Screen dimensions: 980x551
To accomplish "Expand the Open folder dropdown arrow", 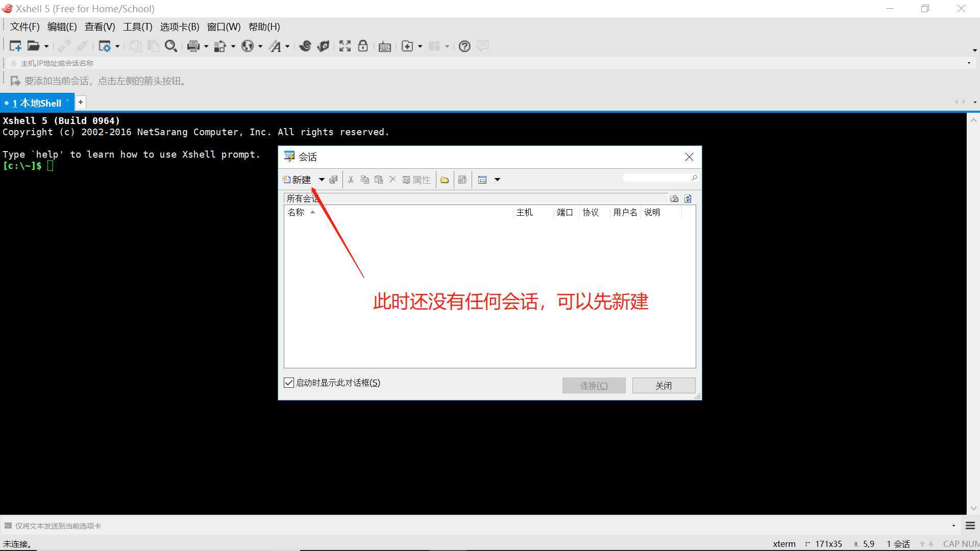I will 46,46.
